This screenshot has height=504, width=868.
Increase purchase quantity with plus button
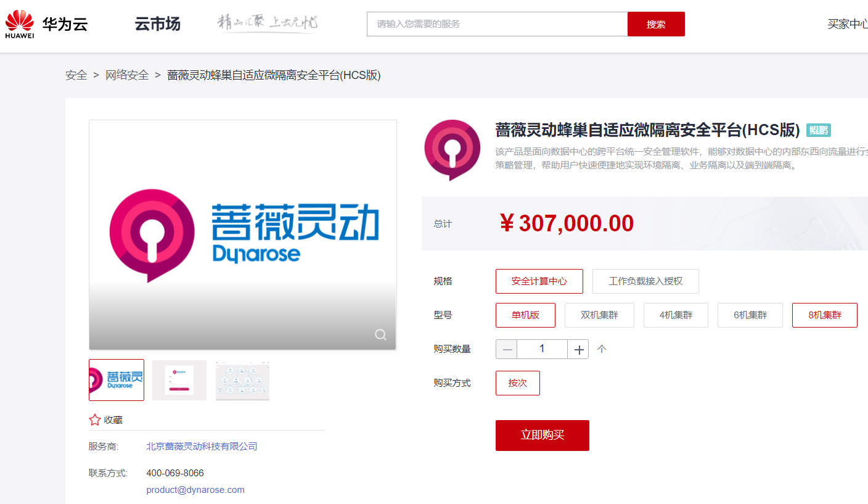tap(578, 349)
